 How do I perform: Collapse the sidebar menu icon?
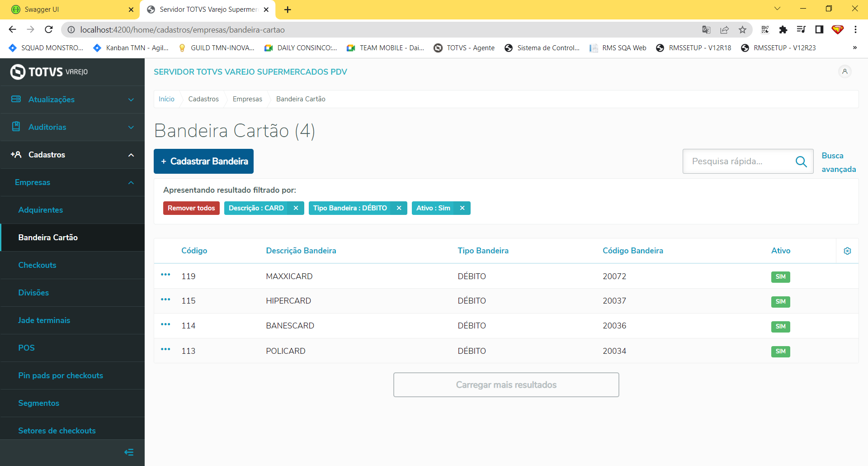click(129, 452)
